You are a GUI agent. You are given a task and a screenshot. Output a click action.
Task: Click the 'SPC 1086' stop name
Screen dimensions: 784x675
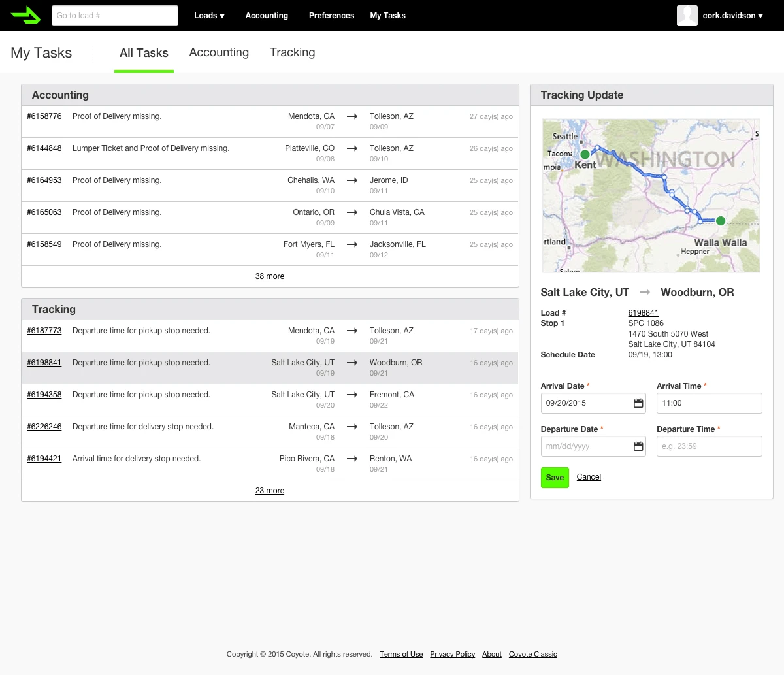(645, 323)
